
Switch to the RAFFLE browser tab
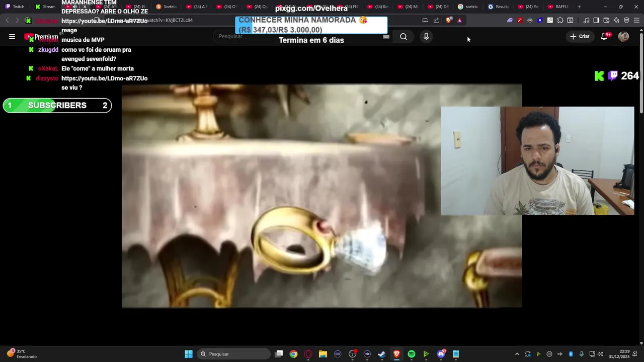[558, 7]
